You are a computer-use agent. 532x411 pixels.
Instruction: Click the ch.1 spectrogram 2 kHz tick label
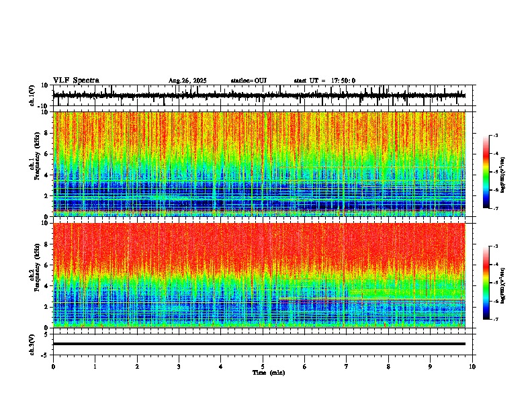[47, 196]
